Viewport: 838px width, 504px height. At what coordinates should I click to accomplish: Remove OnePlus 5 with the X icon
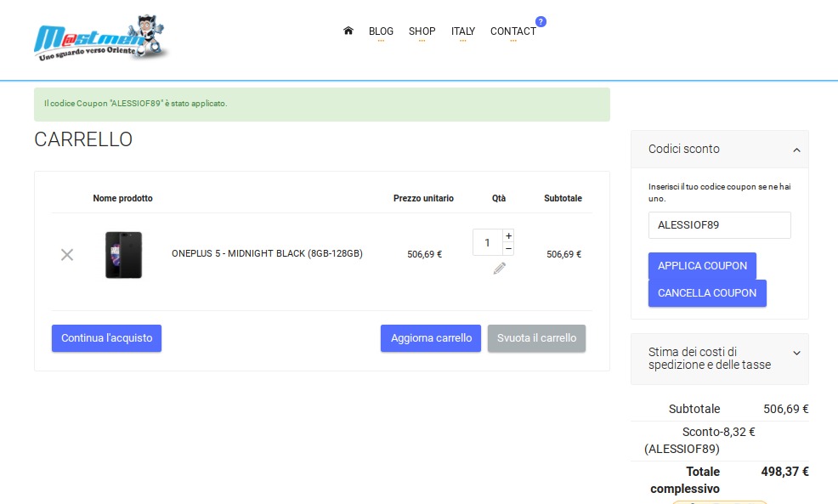pos(67,254)
